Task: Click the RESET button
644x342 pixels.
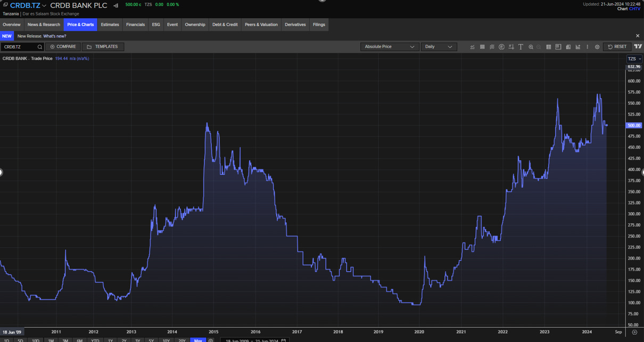Action: pyautogui.click(x=617, y=47)
